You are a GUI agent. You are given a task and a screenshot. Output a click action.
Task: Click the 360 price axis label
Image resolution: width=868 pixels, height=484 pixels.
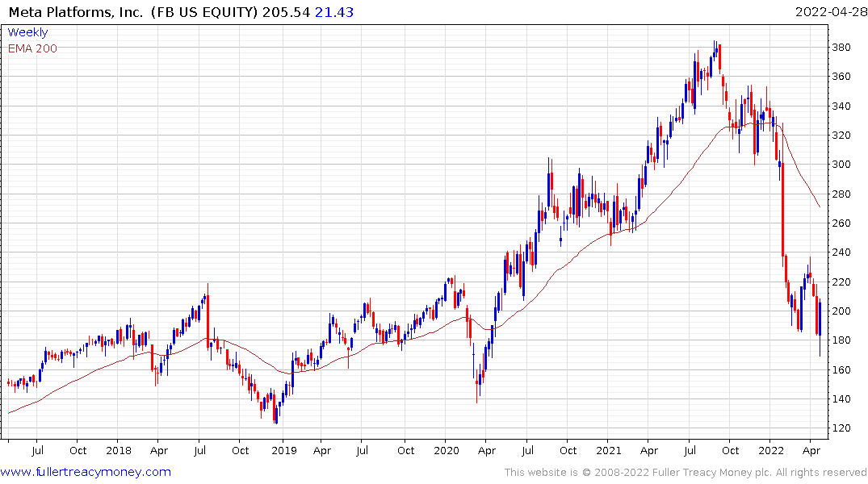click(x=841, y=77)
